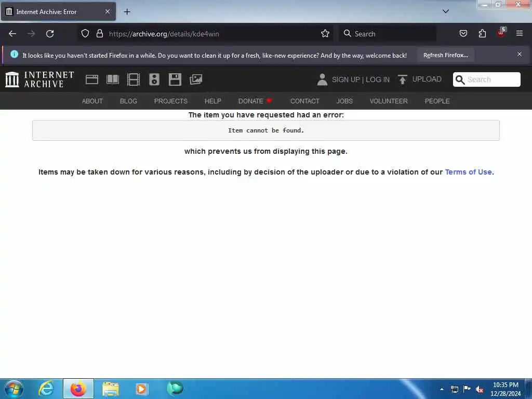The width and height of the screenshot is (532, 399).
Task: Open the DONATE menu item
Action: point(255,101)
